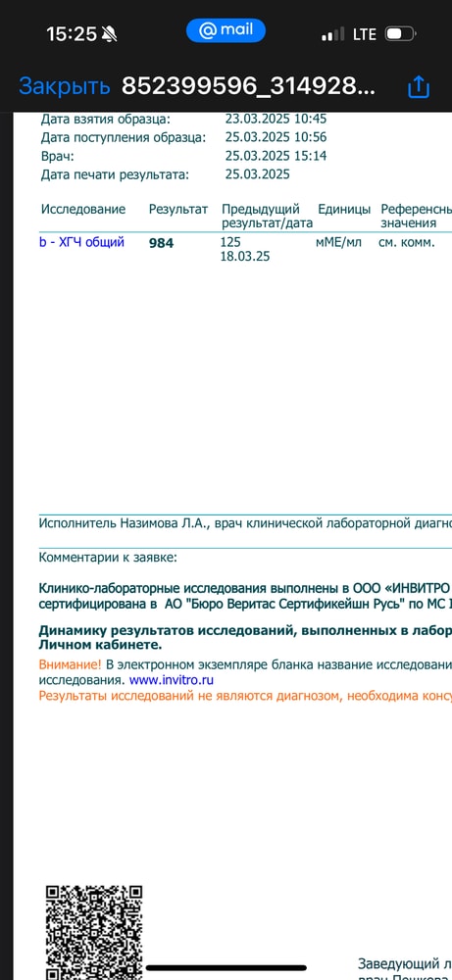This screenshot has height=980, width=452.
Task: Tap the @mail pill in status bar
Action: 226,30
